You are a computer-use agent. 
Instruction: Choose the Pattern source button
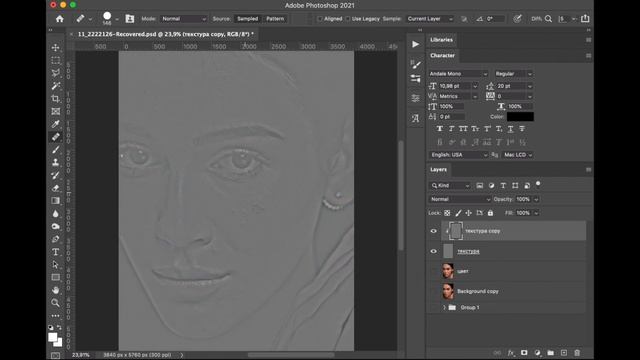pyautogui.click(x=275, y=19)
